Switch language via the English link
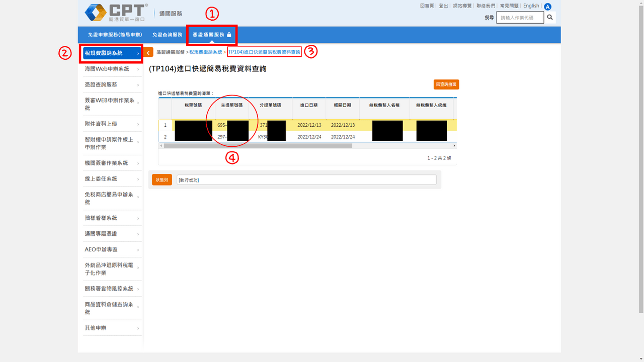 tap(531, 6)
